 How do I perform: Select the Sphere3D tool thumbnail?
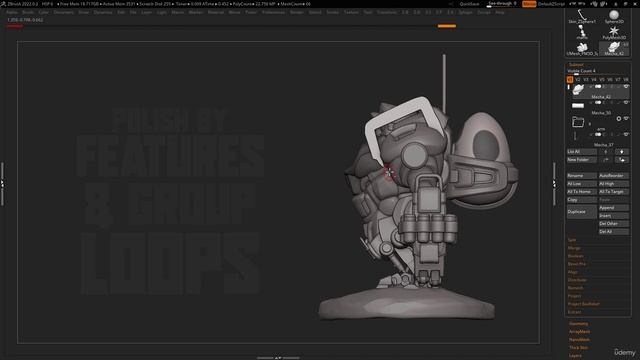coord(614,16)
